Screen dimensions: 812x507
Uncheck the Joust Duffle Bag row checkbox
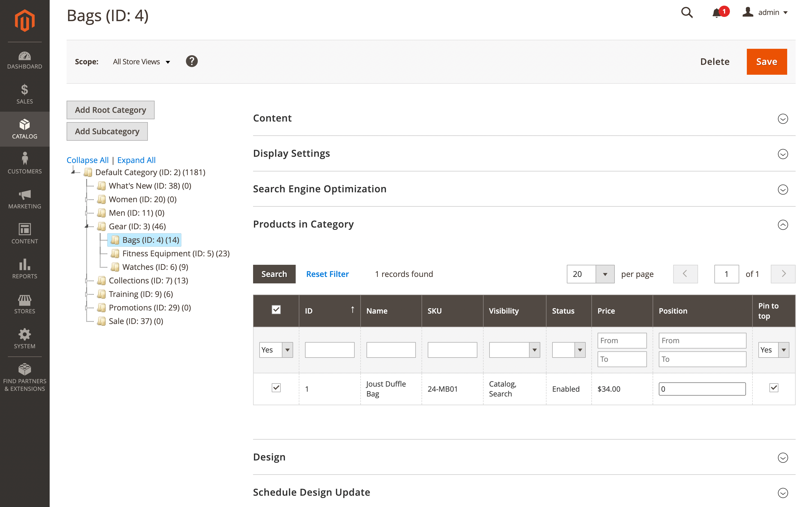click(276, 388)
